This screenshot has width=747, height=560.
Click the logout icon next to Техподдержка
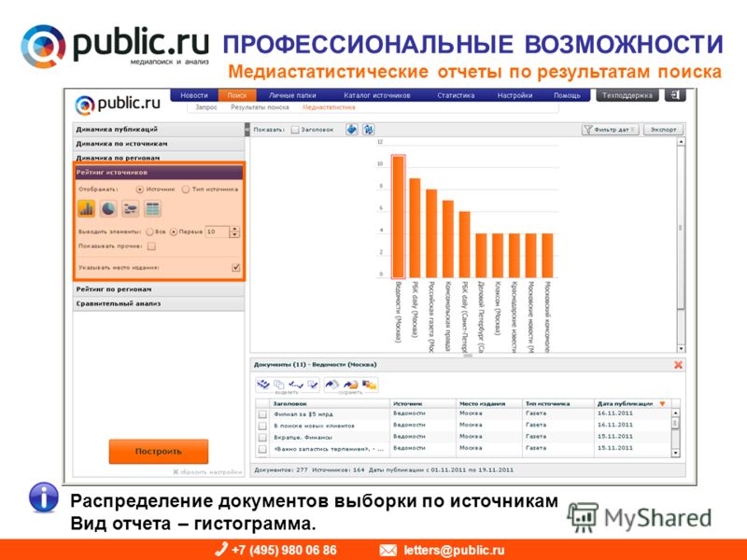point(675,95)
